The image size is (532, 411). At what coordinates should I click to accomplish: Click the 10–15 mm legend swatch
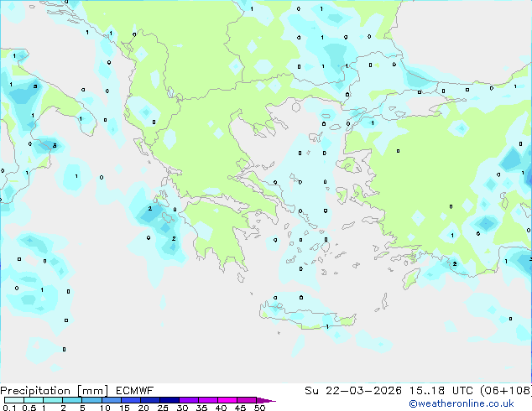[x=111, y=400]
